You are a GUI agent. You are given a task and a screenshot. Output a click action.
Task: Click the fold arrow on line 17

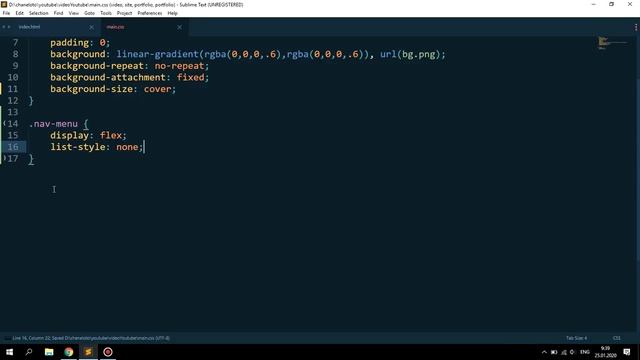coord(4,158)
